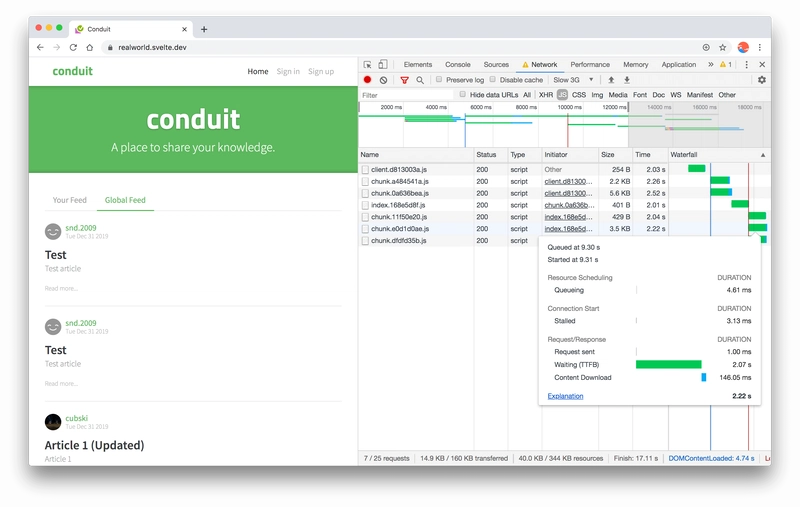
Task: Click the Content Download blue bar
Action: 704,377
